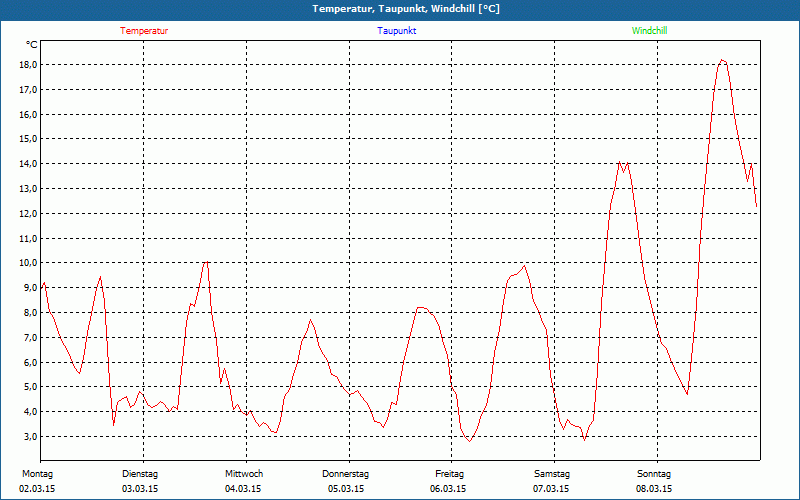The image size is (800, 500).
Task: Click the 3,0 y-axis value
Action: 30,436
